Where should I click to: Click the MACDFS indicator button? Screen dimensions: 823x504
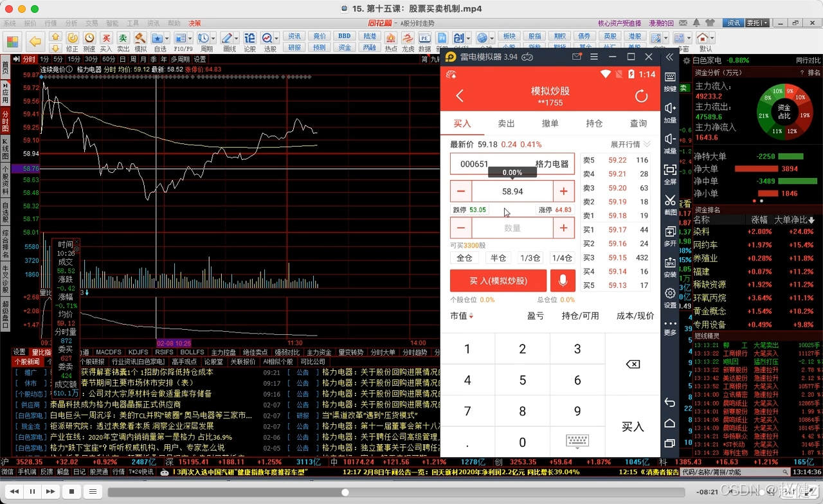pyautogui.click(x=109, y=352)
